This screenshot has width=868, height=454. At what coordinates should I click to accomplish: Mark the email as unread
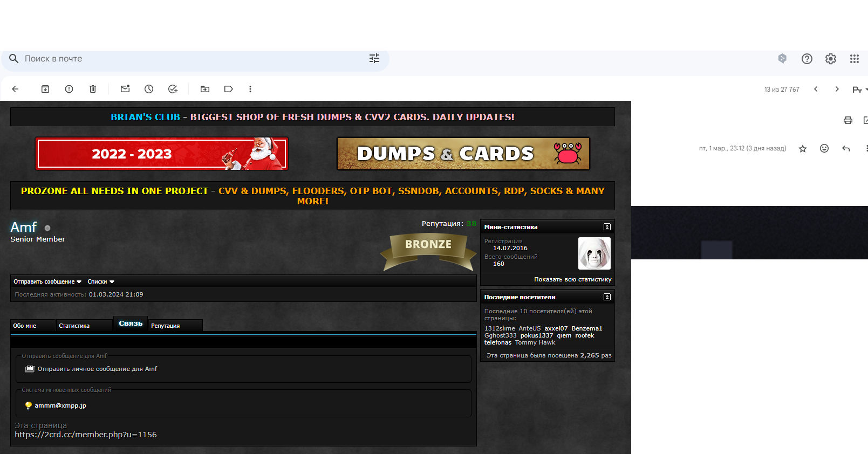coord(125,89)
